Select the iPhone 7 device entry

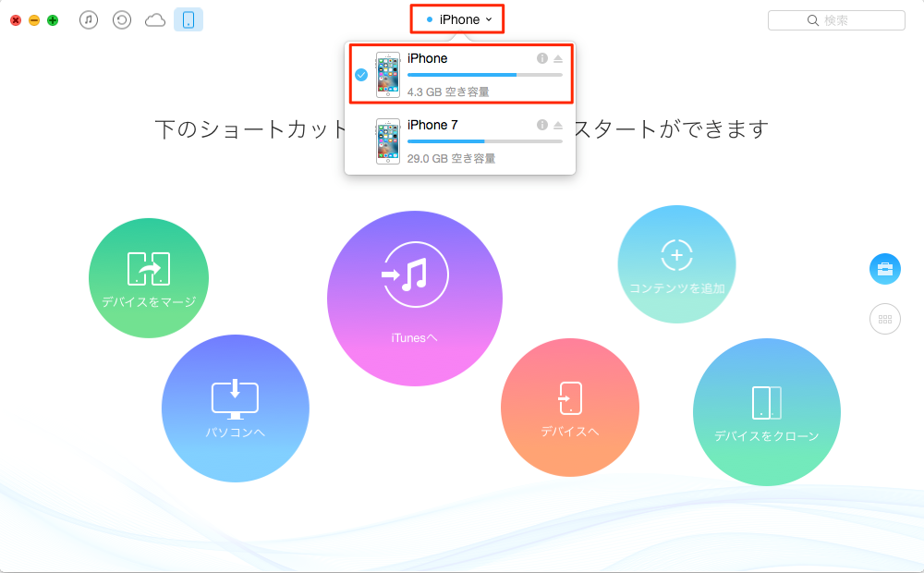pyautogui.click(x=461, y=140)
